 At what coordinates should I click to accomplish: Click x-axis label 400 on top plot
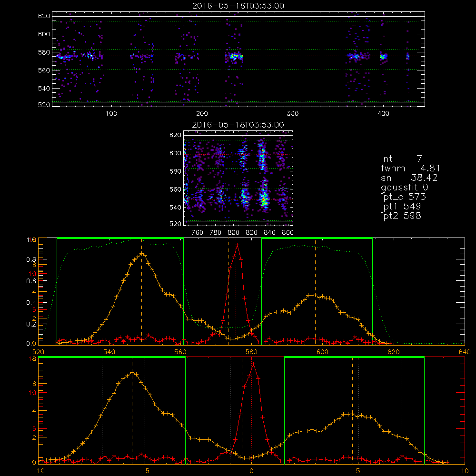(383, 114)
